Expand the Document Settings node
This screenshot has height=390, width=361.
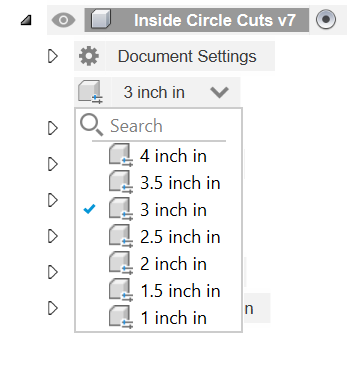pyautogui.click(x=53, y=56)
